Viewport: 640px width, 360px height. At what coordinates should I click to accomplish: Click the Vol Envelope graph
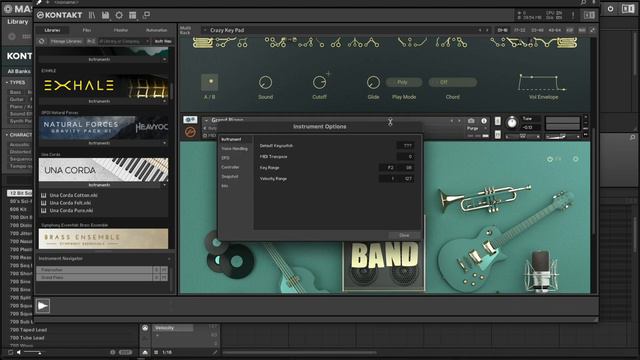542,82
